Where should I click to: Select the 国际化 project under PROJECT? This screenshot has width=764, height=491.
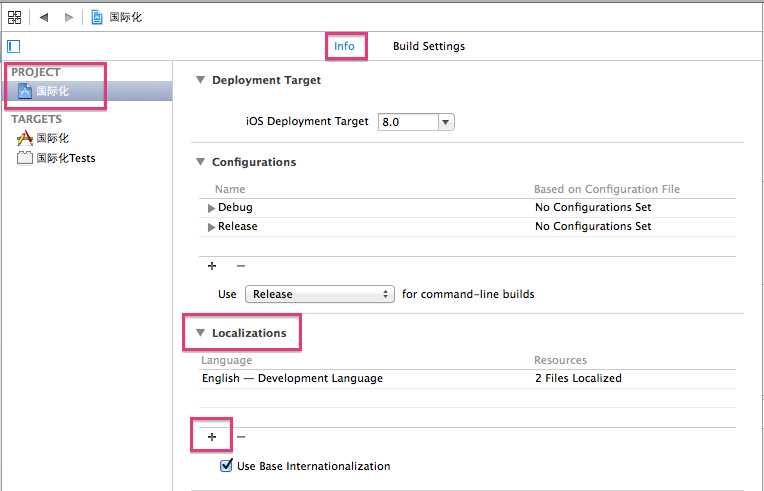click(x=88, y=91)
